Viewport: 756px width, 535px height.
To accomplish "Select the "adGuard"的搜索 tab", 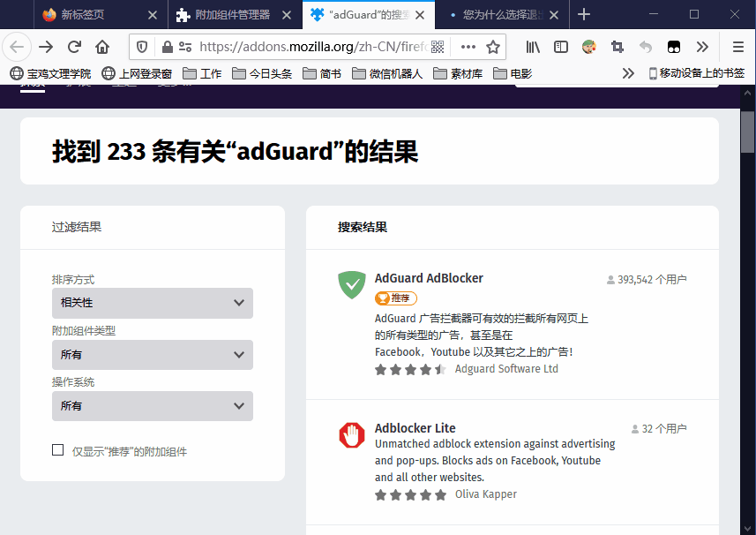I will click(369, 15).
